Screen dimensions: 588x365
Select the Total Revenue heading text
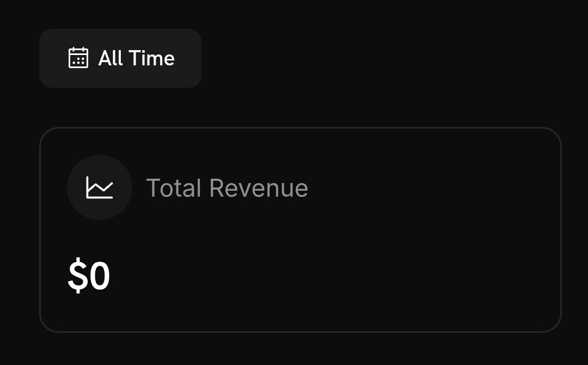coord(227,188)
